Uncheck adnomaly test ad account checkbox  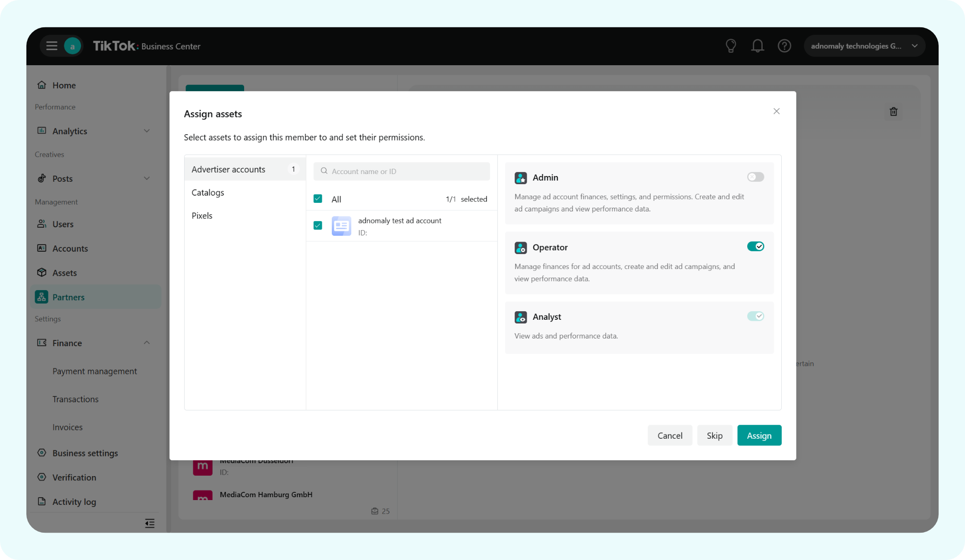coord(318,225)
